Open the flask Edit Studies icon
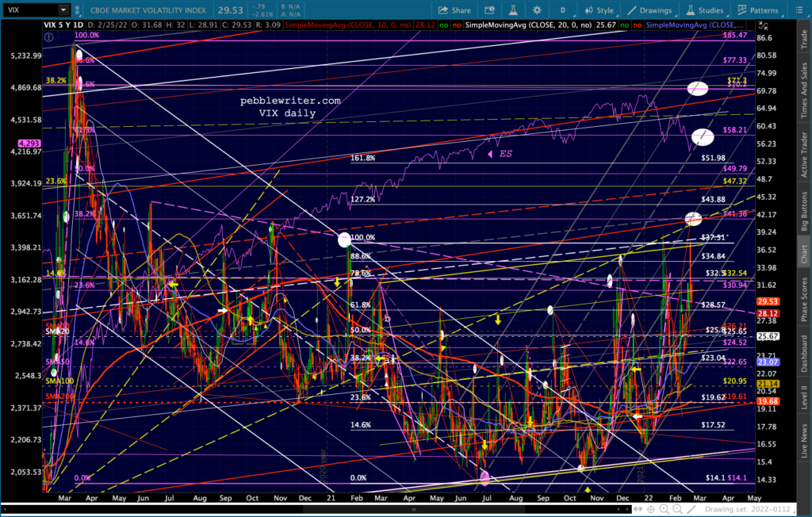 pos(513,10)
